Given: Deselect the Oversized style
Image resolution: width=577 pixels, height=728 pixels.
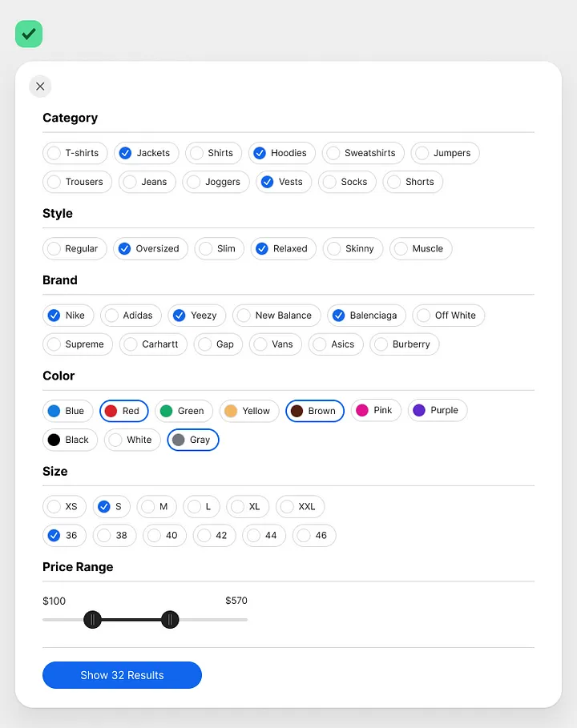Looking at the screenshot, I should point(151,249).
